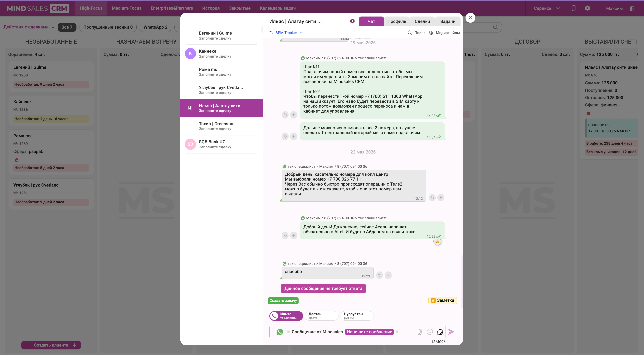Viewport: 644px width, 355px height.
Task: Click the phone device icon in header
Action: pyautogui.click(x=573, y=8)
